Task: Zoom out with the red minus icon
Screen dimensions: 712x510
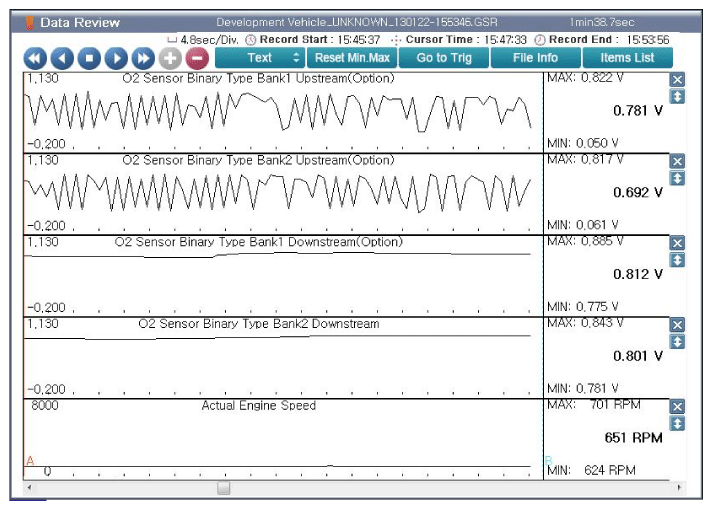Action: [197, 58]
